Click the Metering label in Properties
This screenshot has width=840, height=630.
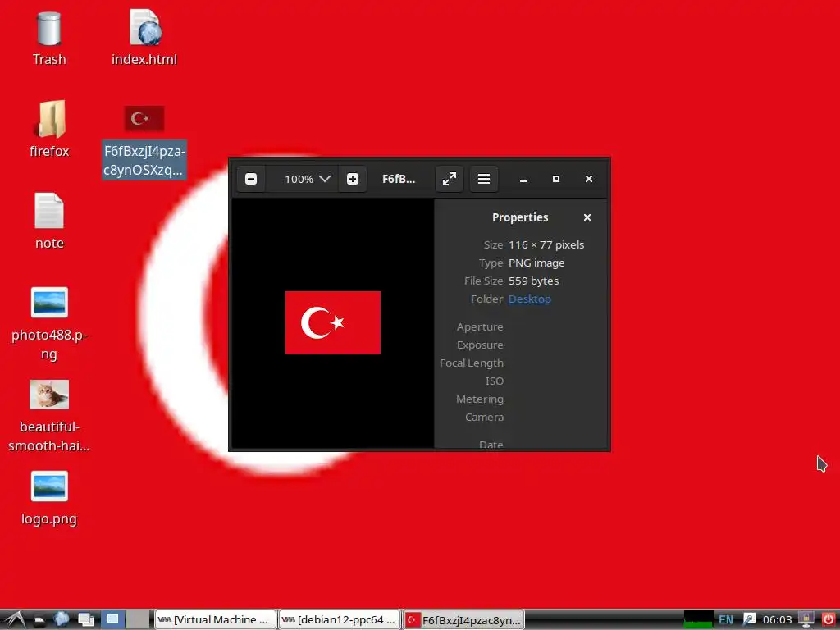click(x=480, y=399)
